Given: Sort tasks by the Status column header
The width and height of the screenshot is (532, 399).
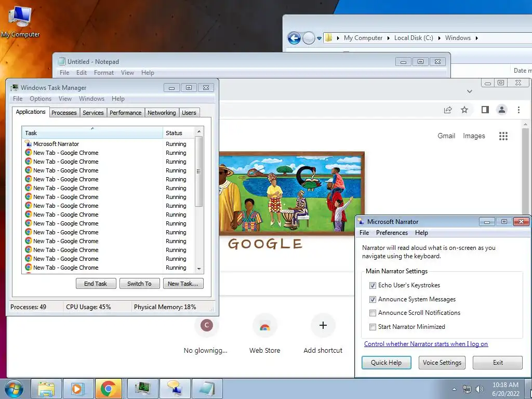Looking at the screenshot, I should 179,132.
